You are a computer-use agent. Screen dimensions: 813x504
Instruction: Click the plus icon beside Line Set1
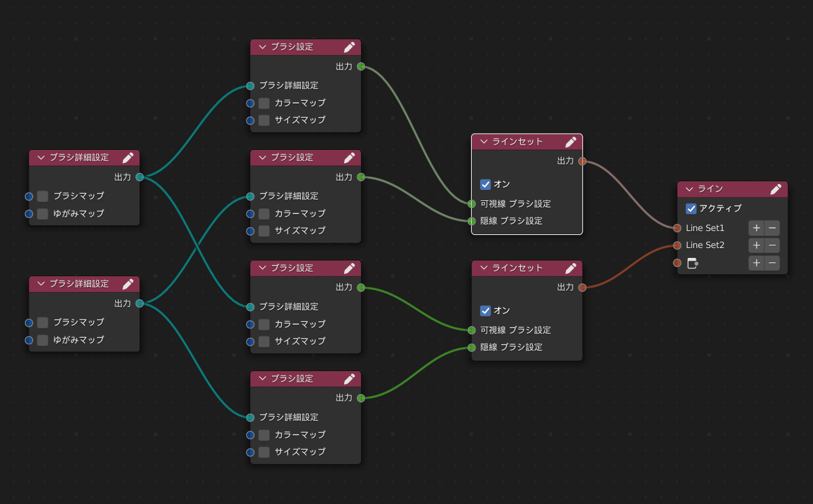(756, 228)
